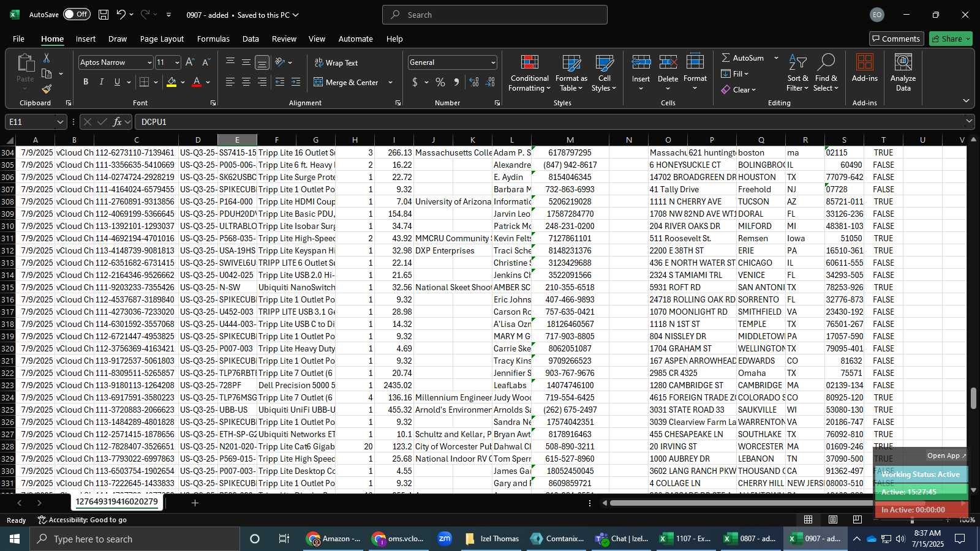
Task: Toggle the AutoSave switch
Action: click(x=77, y=14)
